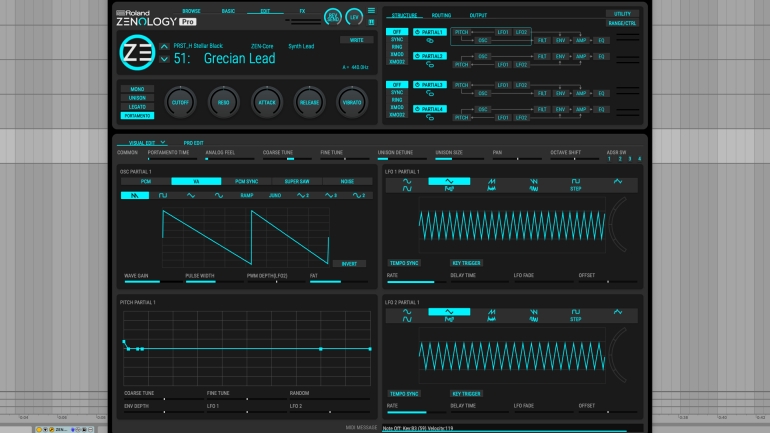Switch to the ROUTING tab
Viewport: 770px width, 433px height.
(441, 15)
